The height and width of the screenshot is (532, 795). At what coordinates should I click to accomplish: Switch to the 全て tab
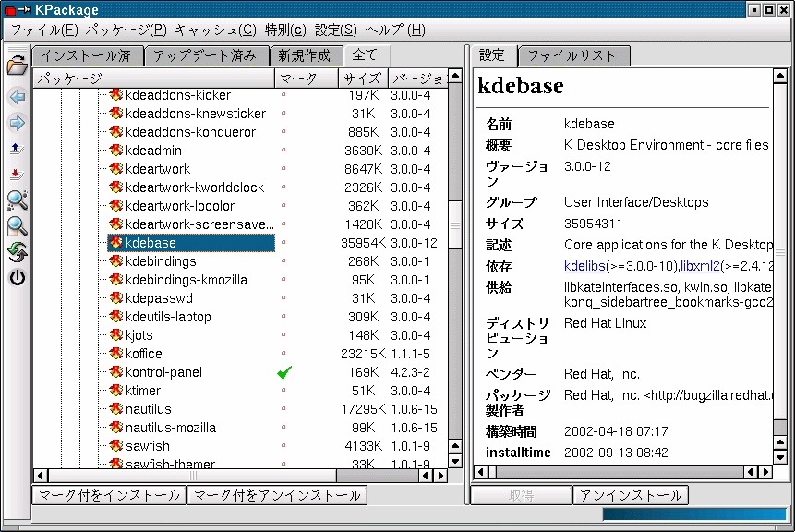[367, 55]
